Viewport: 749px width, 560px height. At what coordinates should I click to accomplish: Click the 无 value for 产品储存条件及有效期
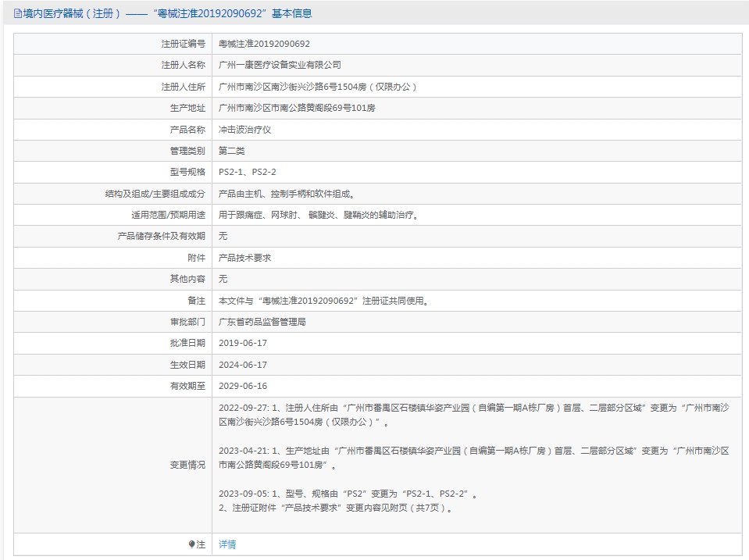223,236
